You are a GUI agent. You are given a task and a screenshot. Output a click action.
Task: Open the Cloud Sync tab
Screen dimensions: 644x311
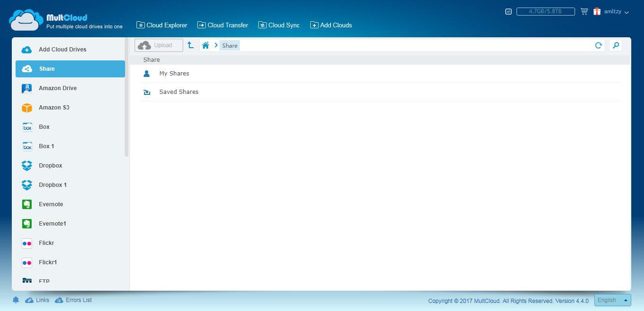(279, 25)
